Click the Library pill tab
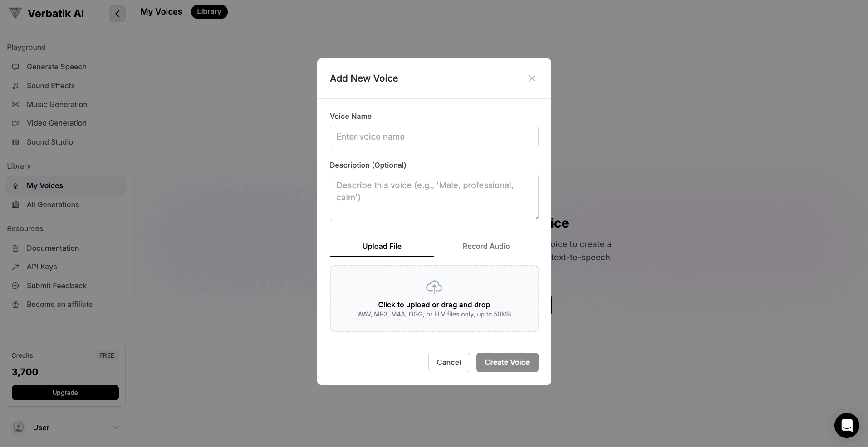 (x=209, y=12)
